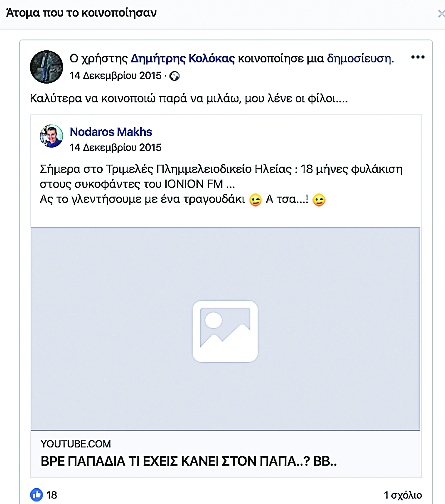Viewport: 445px width, 504px height.
Task: Click the broken image placeholder icon
Action: click(x=225, y=331)
